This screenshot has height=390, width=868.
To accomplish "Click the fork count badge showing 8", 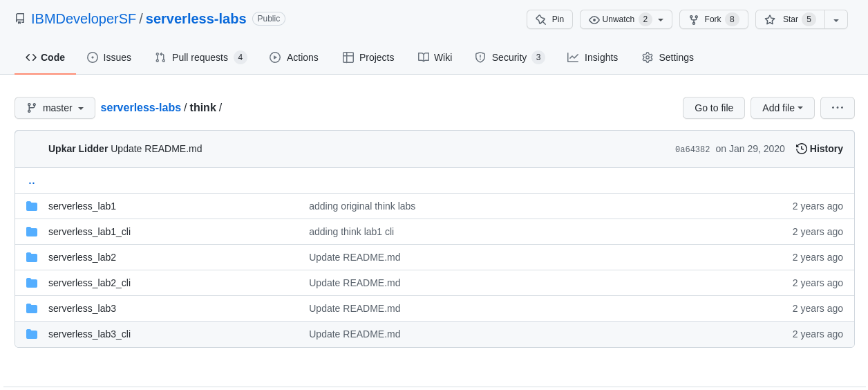I will click(732, 19).
